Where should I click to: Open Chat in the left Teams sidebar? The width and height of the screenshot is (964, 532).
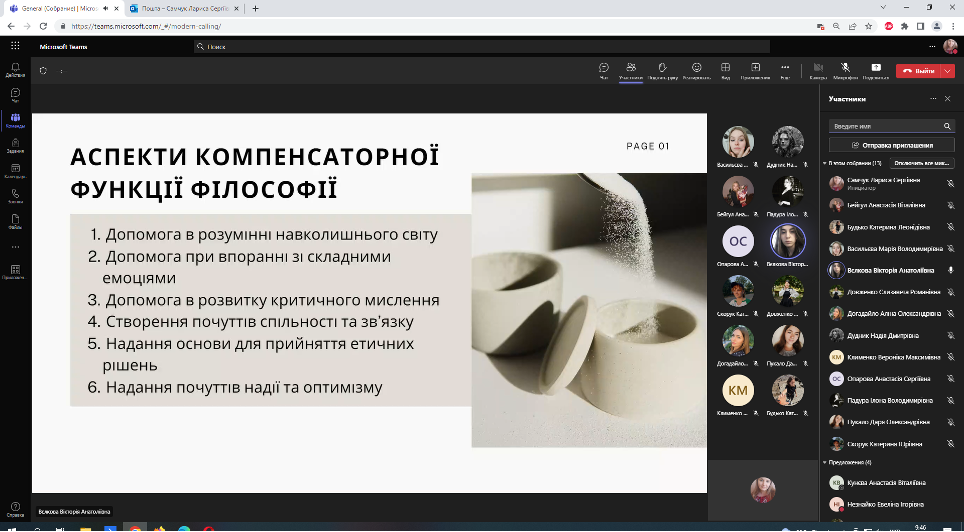[15, 95]
